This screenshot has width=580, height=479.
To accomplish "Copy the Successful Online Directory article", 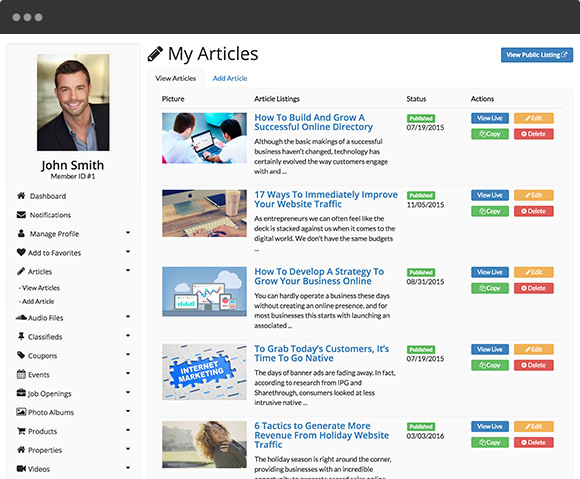I will pos(490,134).
